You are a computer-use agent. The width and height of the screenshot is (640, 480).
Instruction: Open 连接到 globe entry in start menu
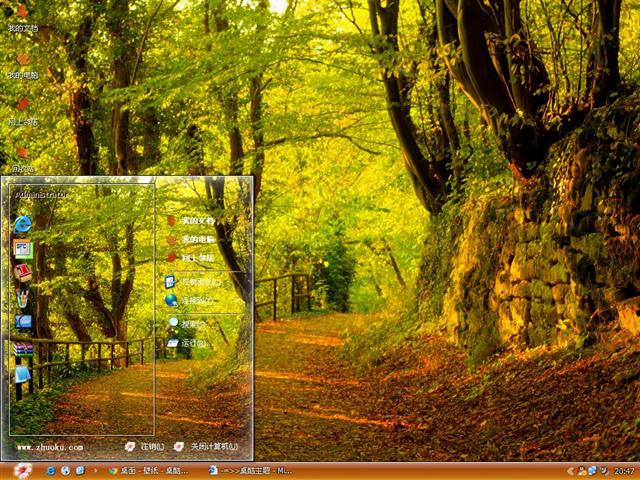(189, 301)
